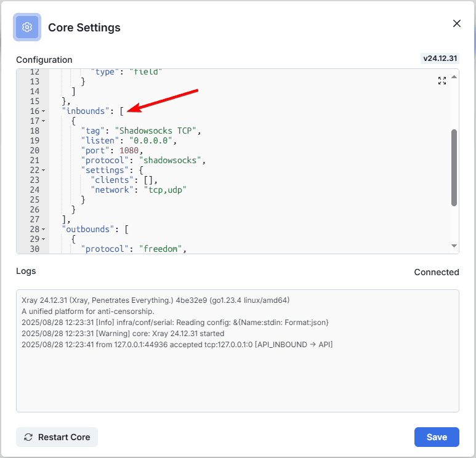This screenshot has width=476, height=458.
Task: Click the Restart Core button
Action: (57, 437)
